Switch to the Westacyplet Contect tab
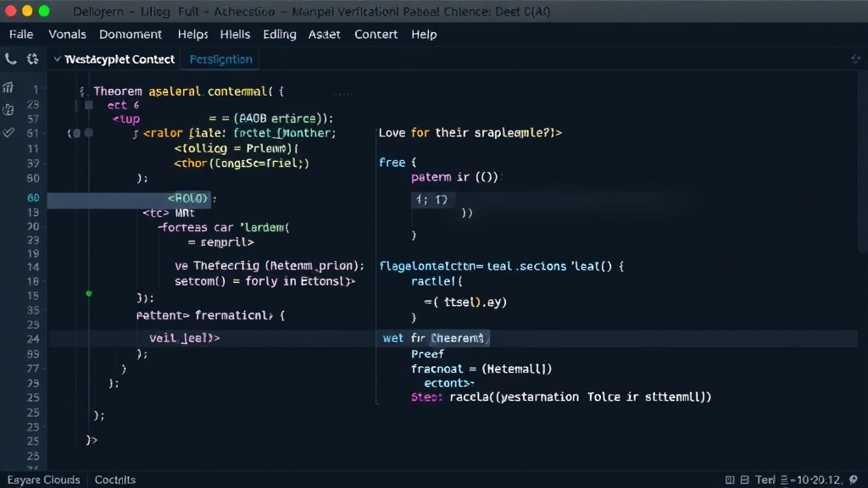Image resolution: width=868 pixels, height=488 pixels. click(119, 59)
